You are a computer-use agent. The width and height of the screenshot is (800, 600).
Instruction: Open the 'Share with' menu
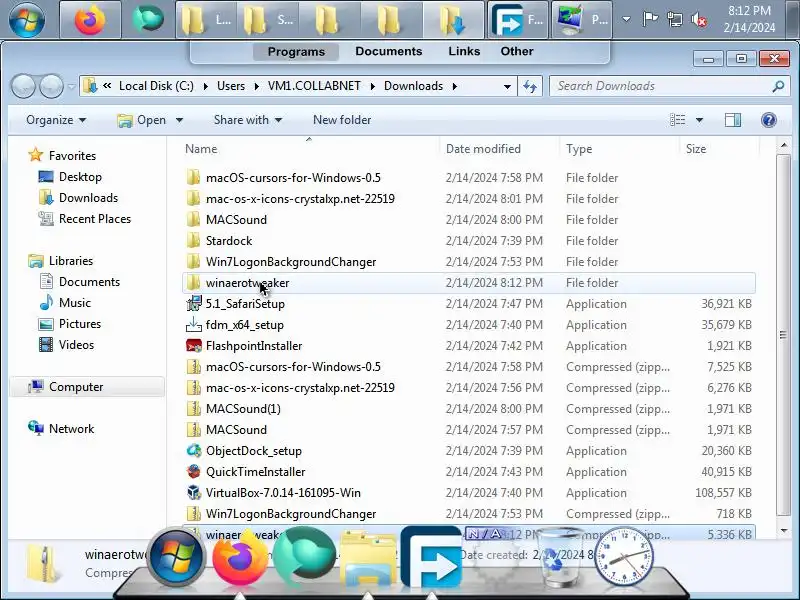[x=248, y=120]
